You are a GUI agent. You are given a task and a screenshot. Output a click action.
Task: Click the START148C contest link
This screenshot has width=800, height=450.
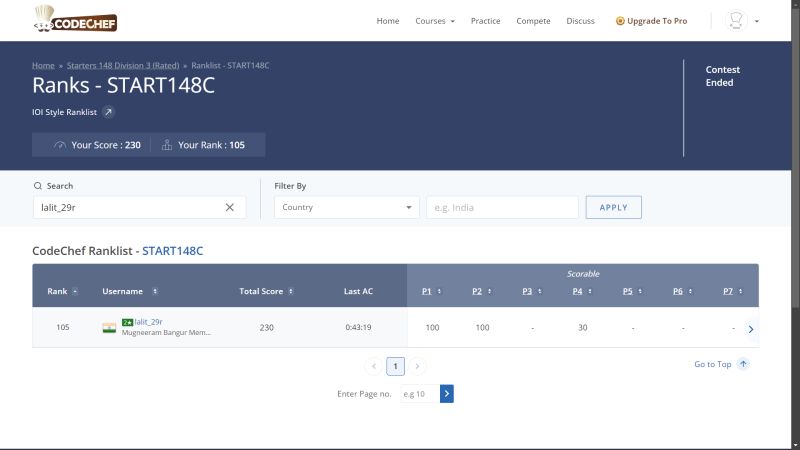[172, 251]
